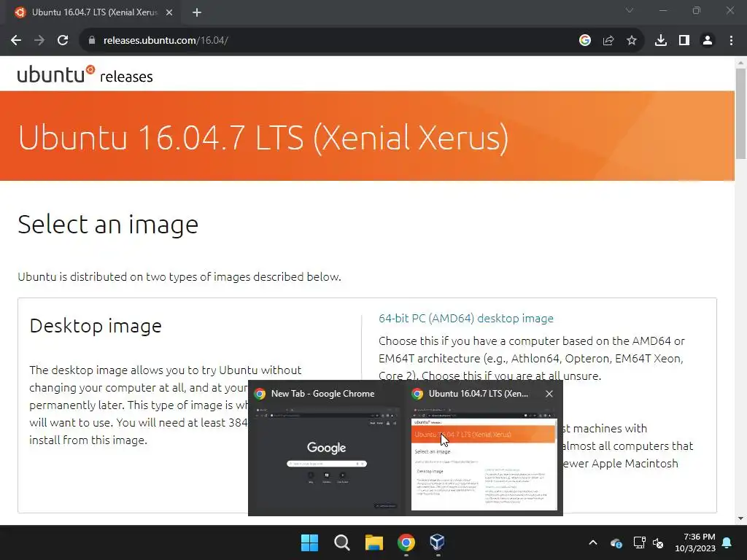Reload the Ubuntu releases page

click(x=63, y=41)
